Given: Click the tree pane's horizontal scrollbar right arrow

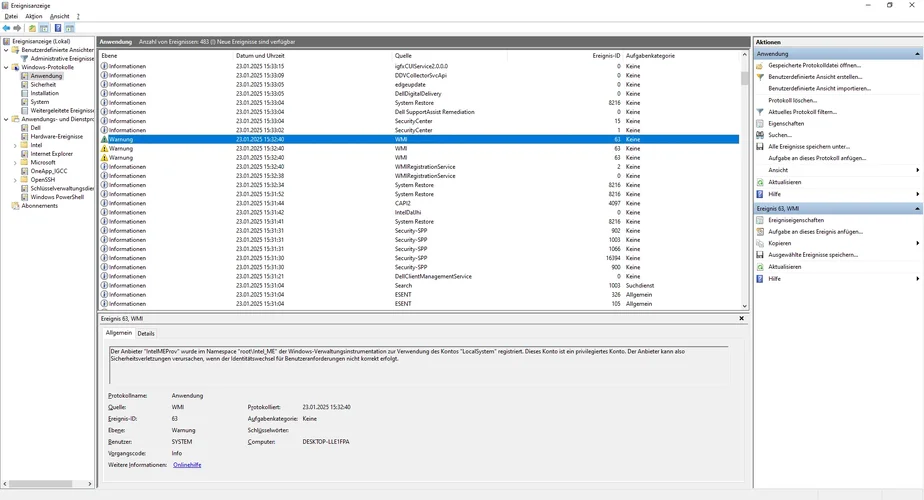Looking at the screenshot, I should tap(90, 483).
